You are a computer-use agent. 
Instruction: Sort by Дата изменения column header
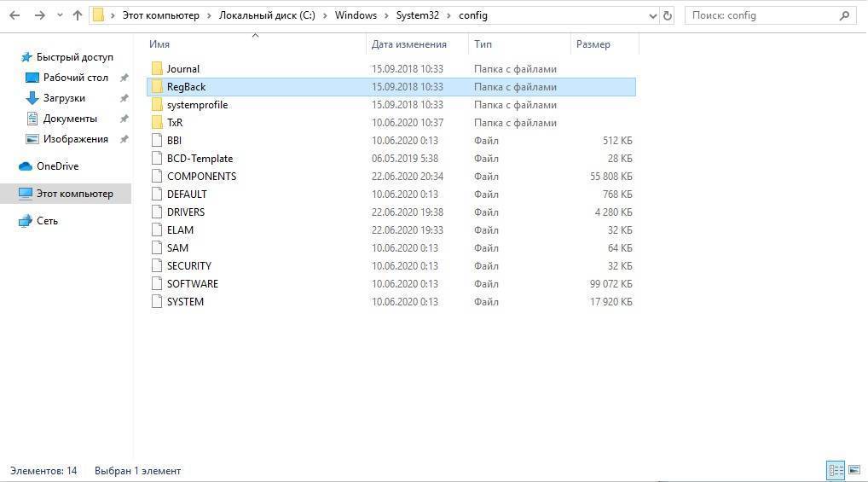(408, 44)
